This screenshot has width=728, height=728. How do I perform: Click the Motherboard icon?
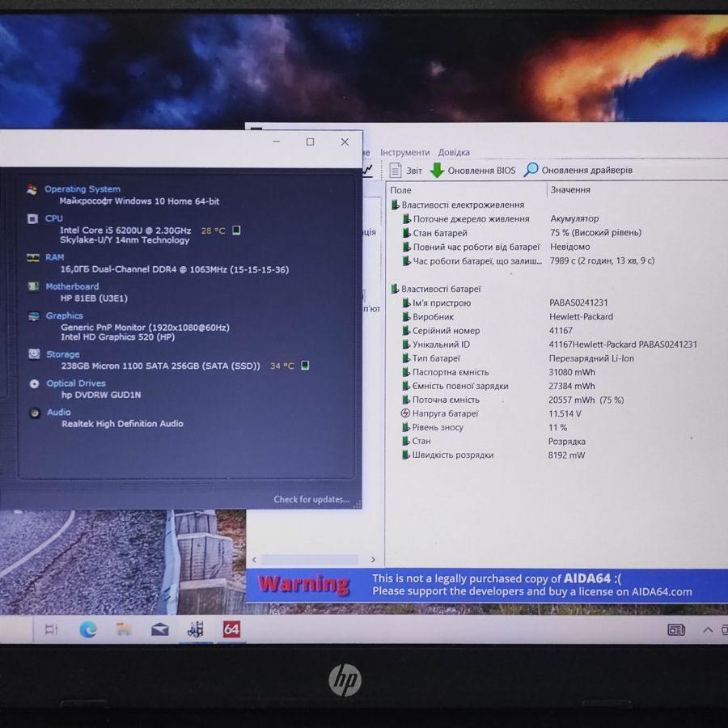click(33, 286)
